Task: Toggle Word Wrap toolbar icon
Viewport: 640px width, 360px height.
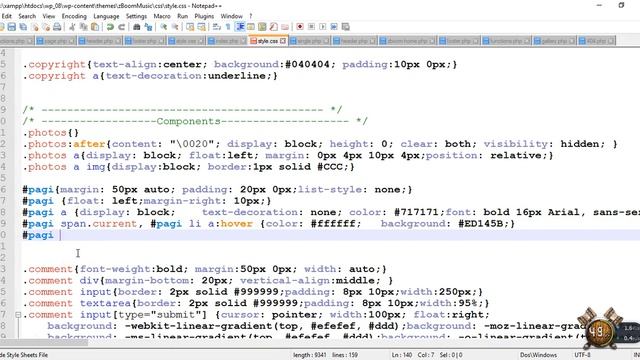Action: pos(217,27)
